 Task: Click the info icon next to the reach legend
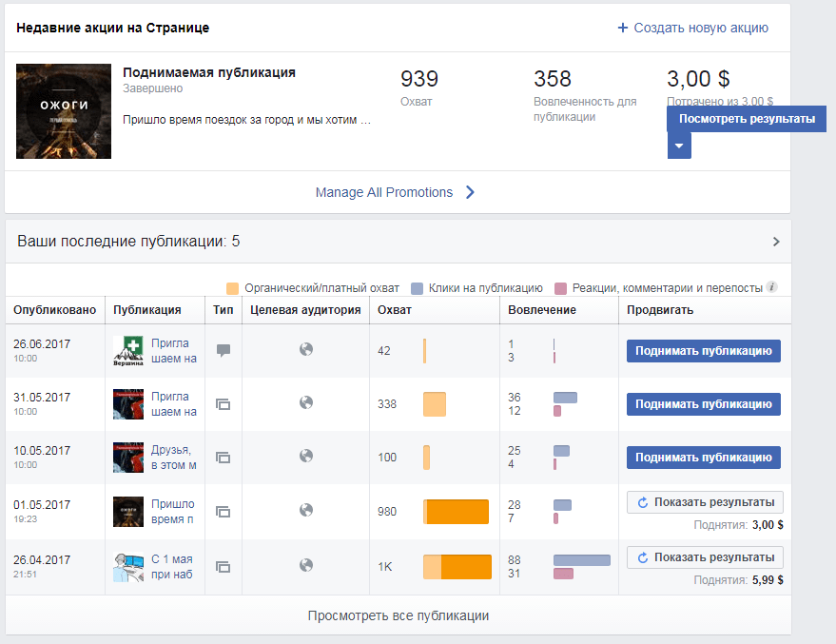coord(770,284)
